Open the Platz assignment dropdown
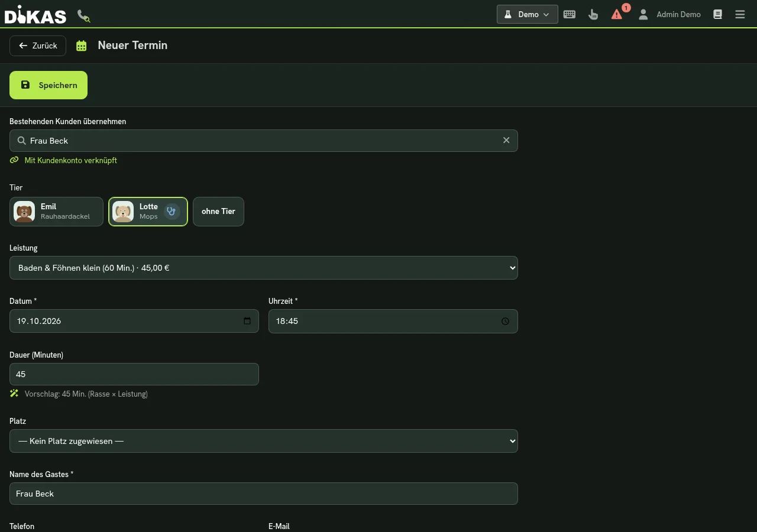757x532 pixels. pos(264,441)
